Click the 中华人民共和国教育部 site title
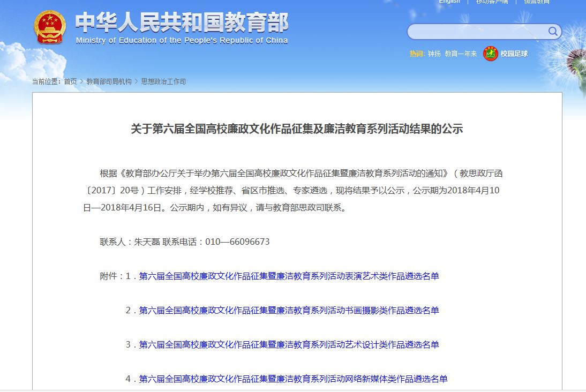 (x=182, y=22)
